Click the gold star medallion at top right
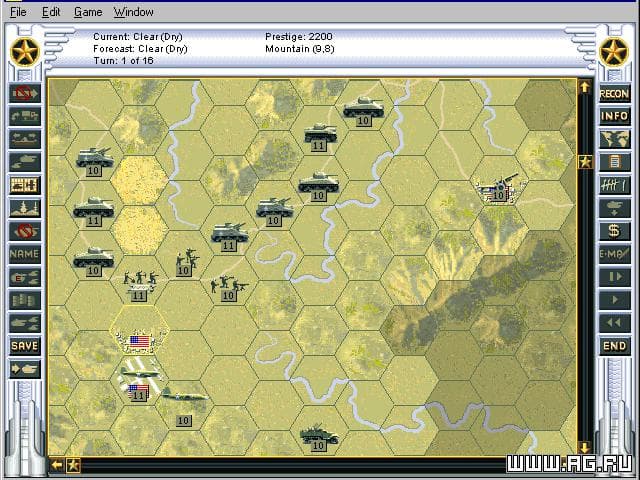The height and width of the screenshot is (480, 640). tap(614, 52)
